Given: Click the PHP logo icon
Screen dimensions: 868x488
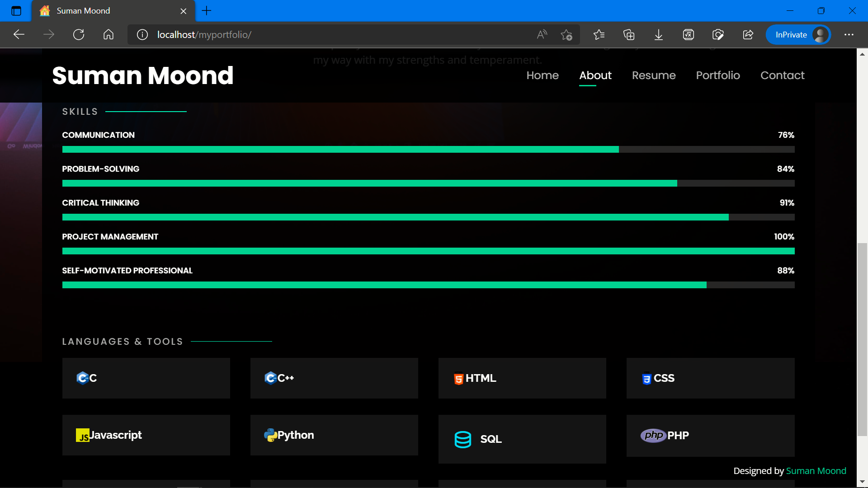Looking at the screenshot, I should [x=653, y=436].
